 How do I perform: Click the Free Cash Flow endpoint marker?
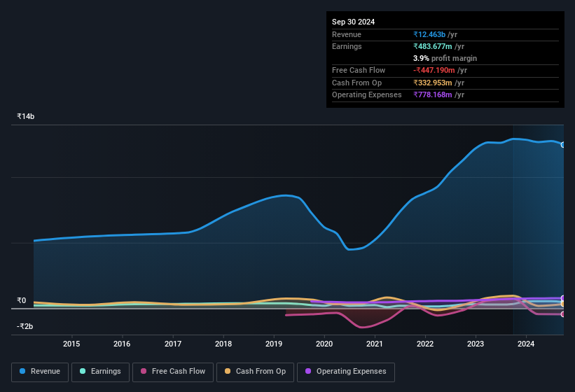563,314
